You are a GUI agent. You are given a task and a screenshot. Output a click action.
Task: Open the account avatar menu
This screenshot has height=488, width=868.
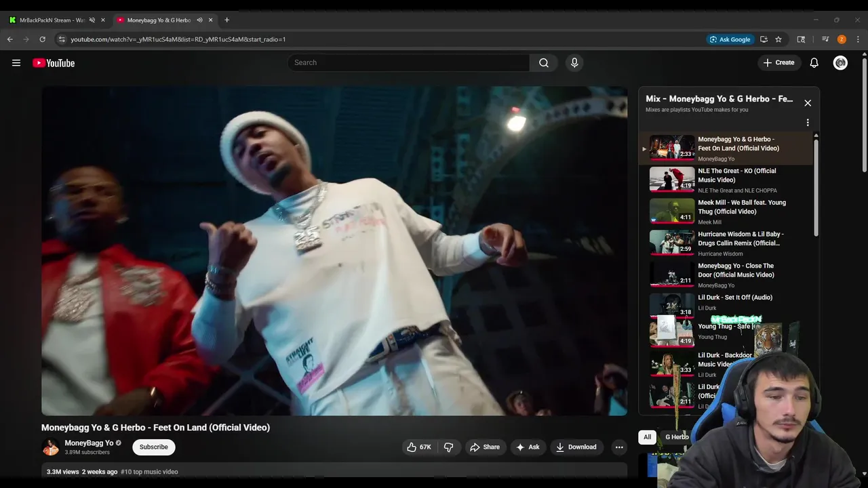[840, 63]
